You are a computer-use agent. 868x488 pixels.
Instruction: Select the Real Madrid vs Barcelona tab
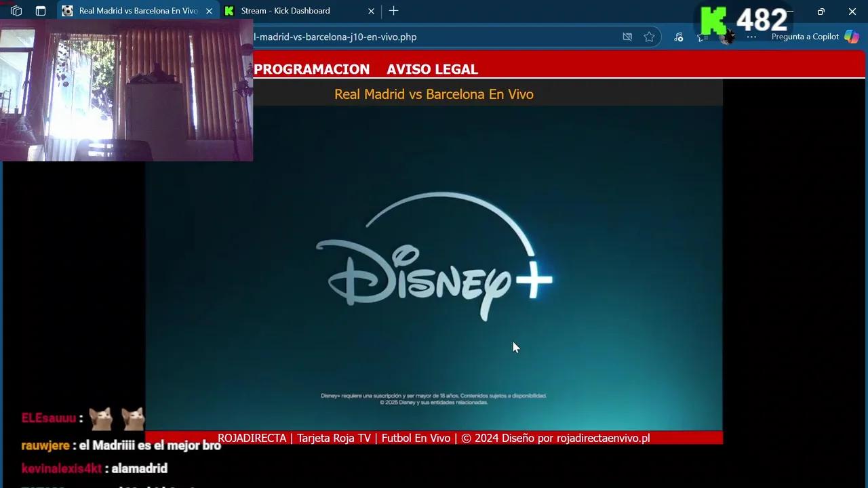pyautogui.click(x=136, y=11)
